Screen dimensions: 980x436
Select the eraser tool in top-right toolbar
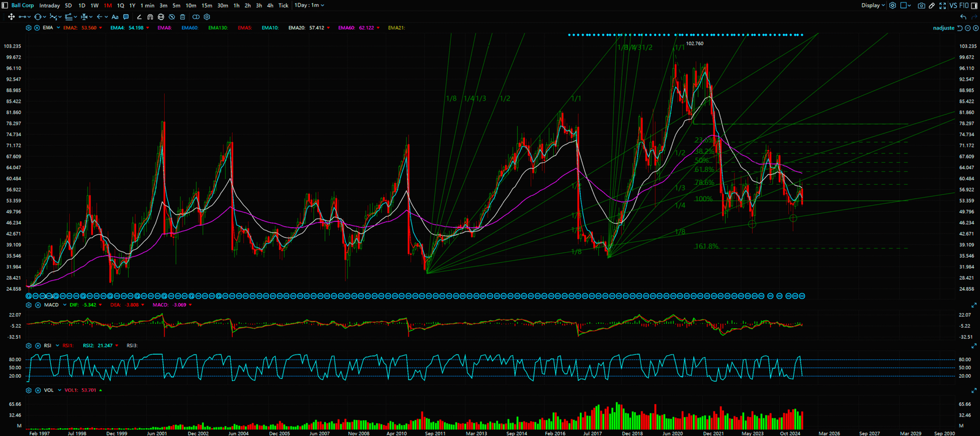click(x=932, y=6)
